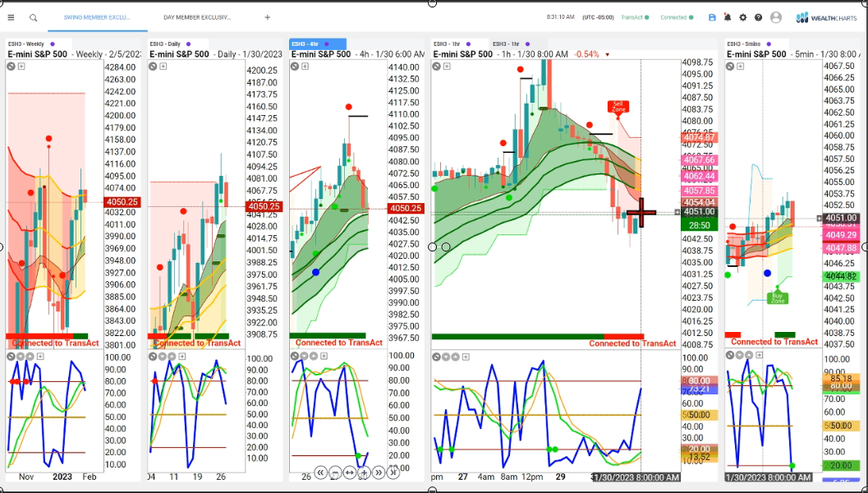Click 4074.87 price tag on 1h chart
This screenshot has height=493, width=868.
click(699, 137)
